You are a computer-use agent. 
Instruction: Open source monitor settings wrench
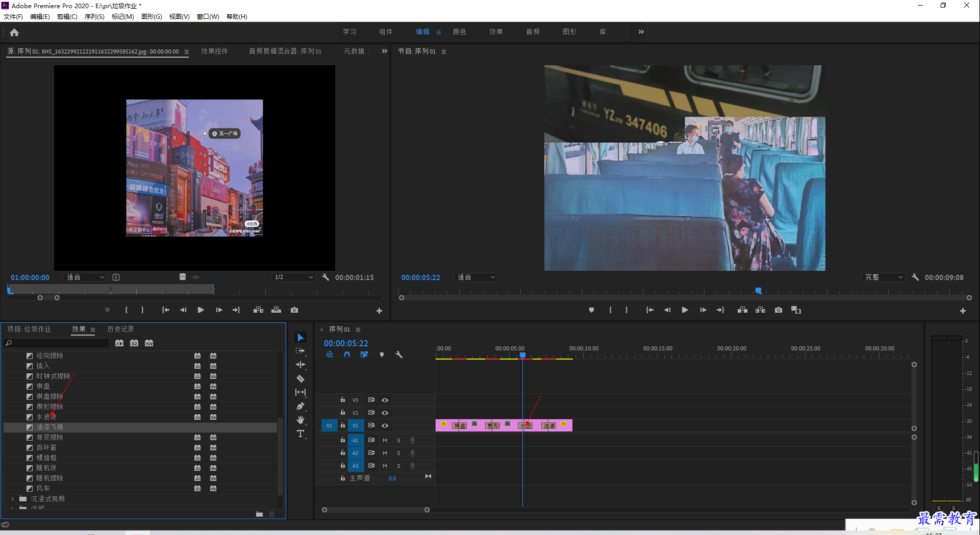pyautogui.click(x=325, y=277)
